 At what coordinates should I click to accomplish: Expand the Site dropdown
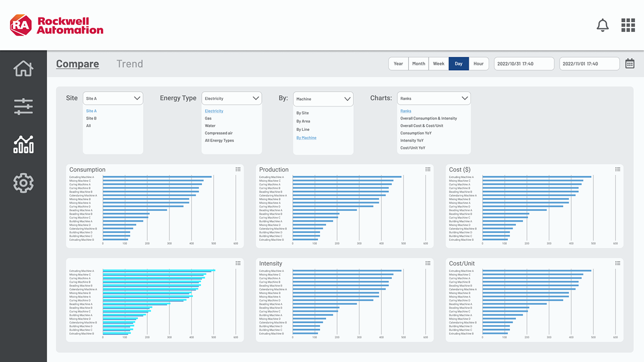pos(113,99)
